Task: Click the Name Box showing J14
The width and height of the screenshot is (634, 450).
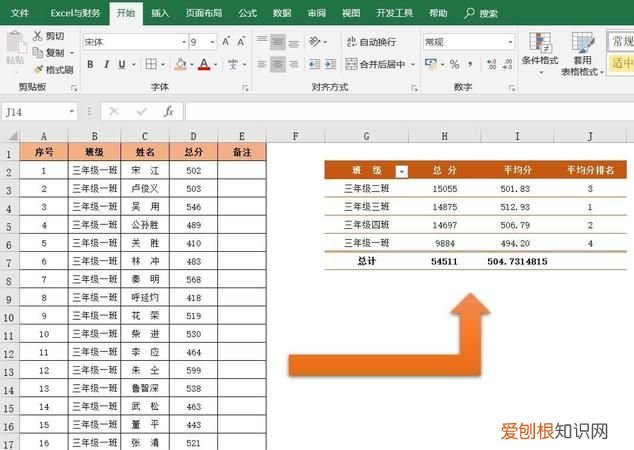Action: point(34,112)
